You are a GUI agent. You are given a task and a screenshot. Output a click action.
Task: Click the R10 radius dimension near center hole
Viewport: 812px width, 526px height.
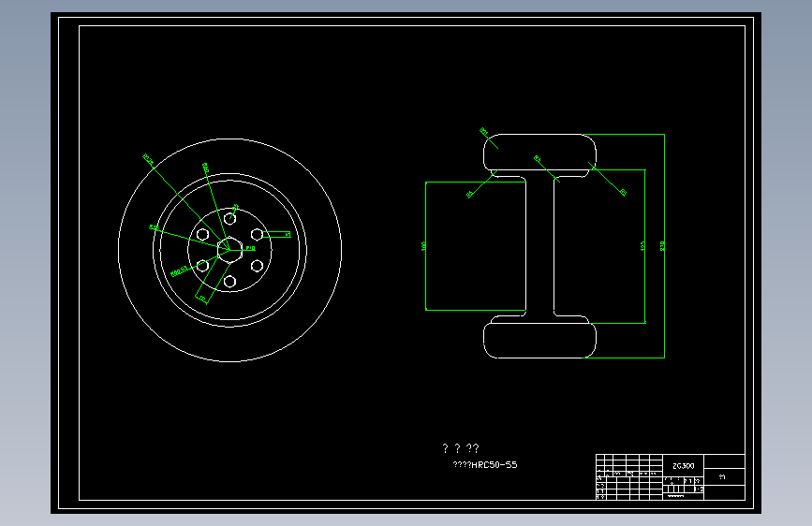tap(250, 249)
